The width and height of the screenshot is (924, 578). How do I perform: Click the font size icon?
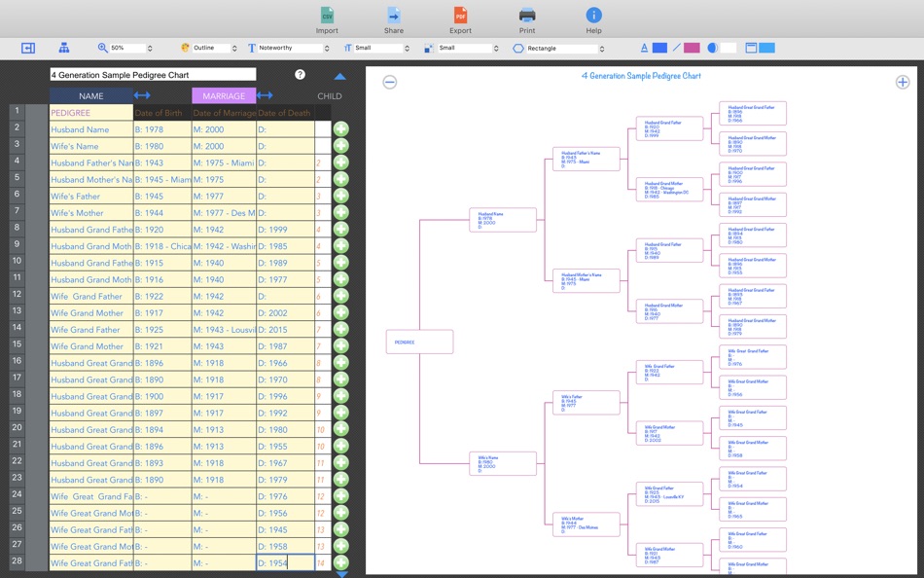click(347, 48)
